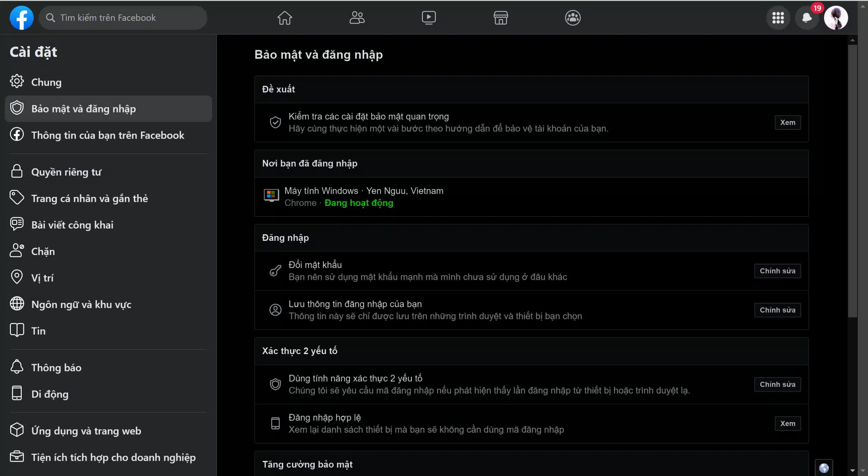Toggle Lưu thông tin đăng nhập setting
868x476 pixels.
point(778,310)
